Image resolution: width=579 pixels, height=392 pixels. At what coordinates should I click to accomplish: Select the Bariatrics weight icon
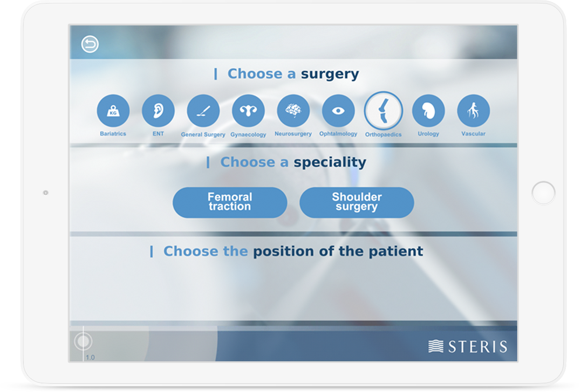[x=113, y=111]
